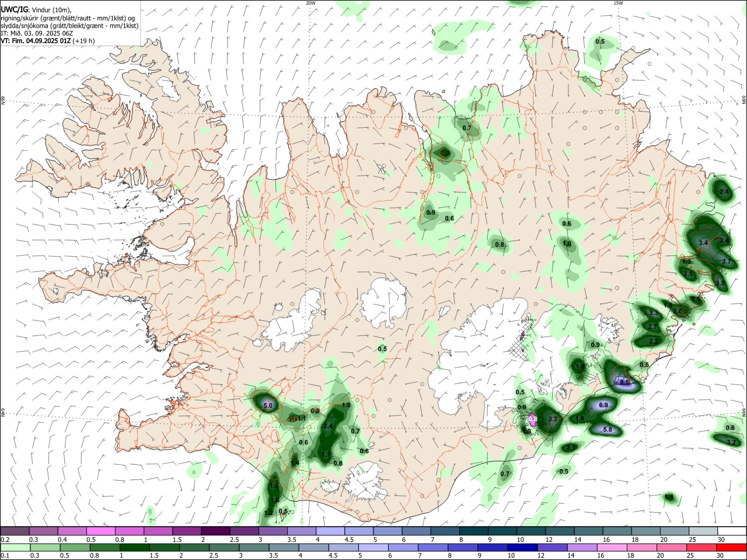The width and height of the screenshot is (747, 560).
Task: Click the 1.7 precipitation value in the southwest
Action: 326,454
